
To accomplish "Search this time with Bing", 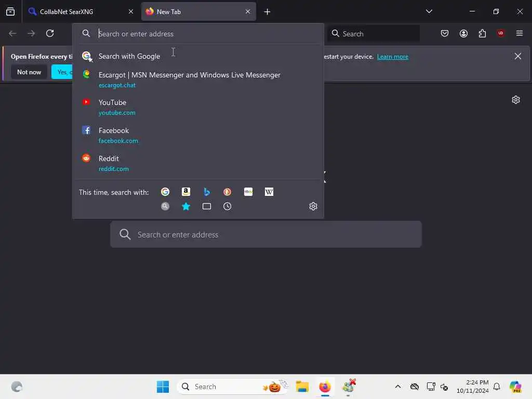I will tap(207, 192).
